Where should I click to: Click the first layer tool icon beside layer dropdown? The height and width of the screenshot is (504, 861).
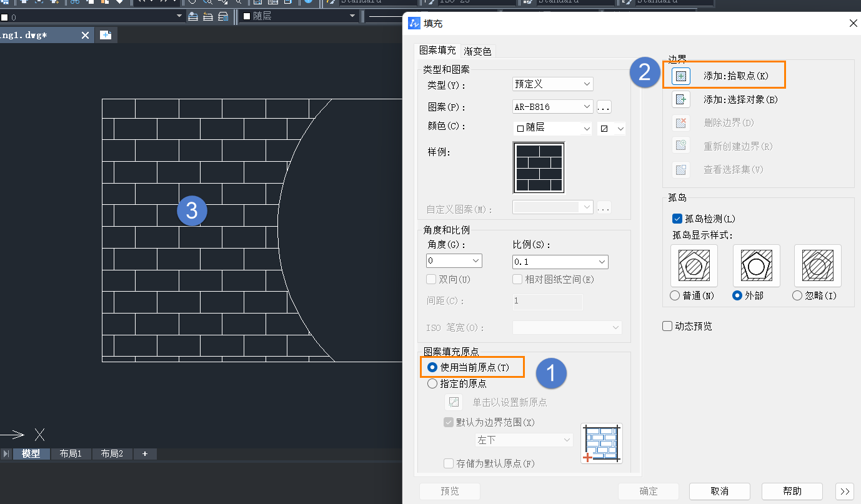[193, 16]
